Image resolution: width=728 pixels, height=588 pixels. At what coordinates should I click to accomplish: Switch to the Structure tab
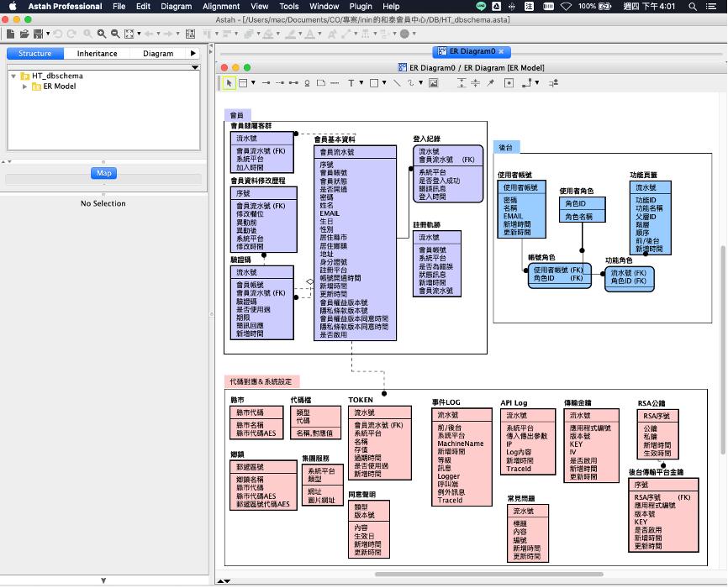click(34, 54)
